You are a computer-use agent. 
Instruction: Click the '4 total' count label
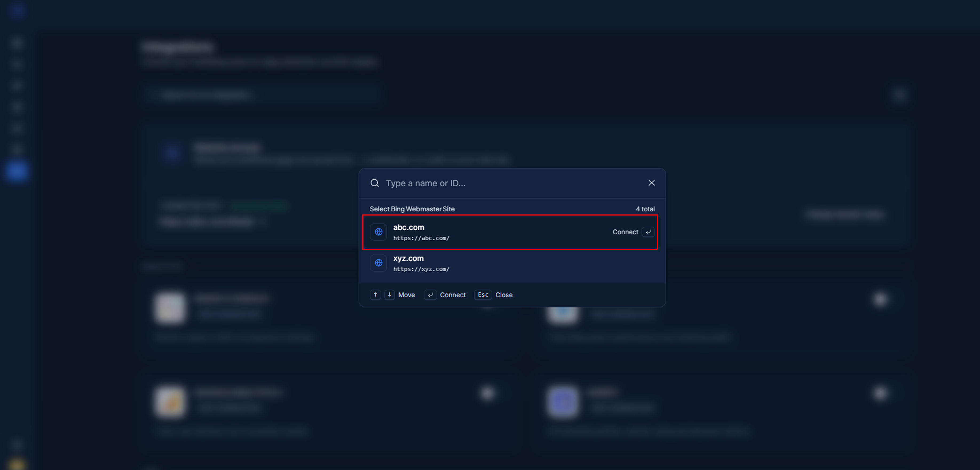tap(645, 209)
